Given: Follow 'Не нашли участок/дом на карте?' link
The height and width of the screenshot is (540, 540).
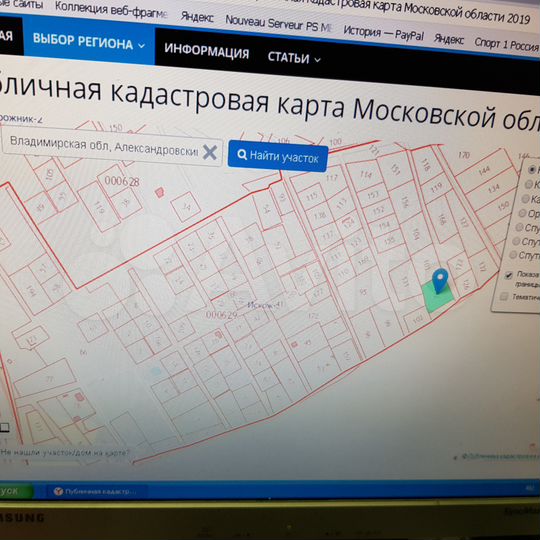Looking at the screenshot, I should 65,453.
